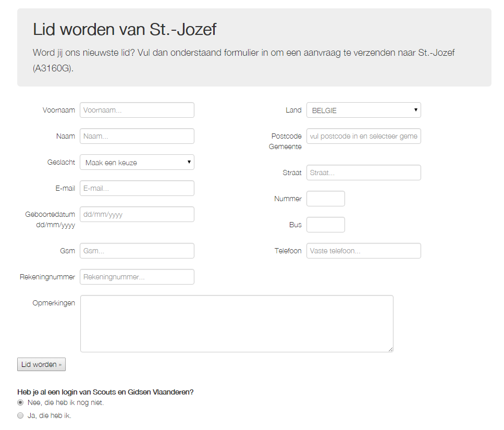504x430 pixels.
Task: Click the Geslacht dropdown arrow
Action: tap(189, 162)
